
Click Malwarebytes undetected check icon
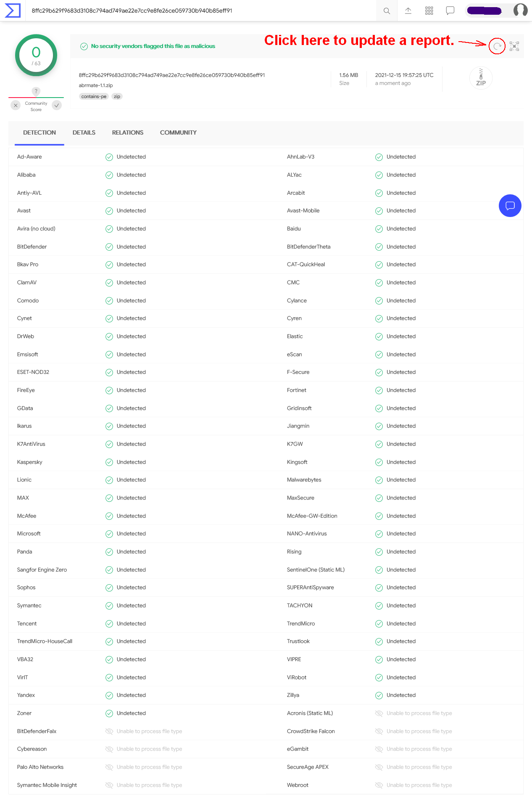tap(379, 480)
